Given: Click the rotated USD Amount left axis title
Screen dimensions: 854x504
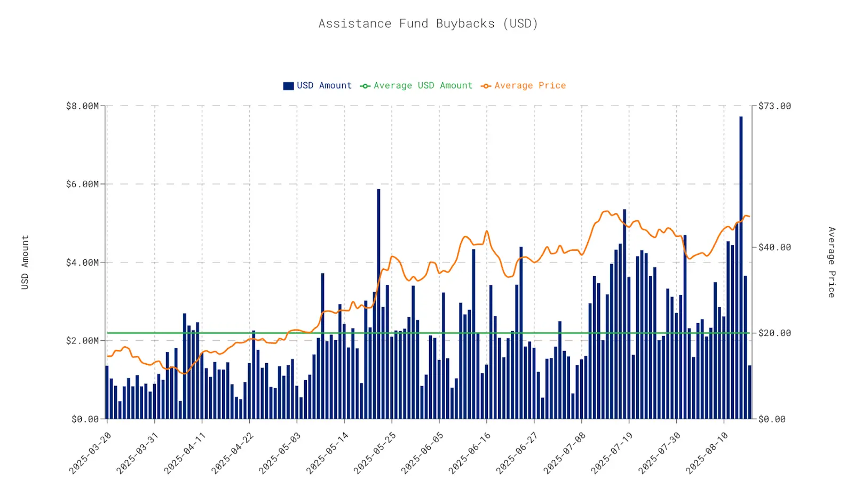Looking at the screenshot, I should 25,262.
